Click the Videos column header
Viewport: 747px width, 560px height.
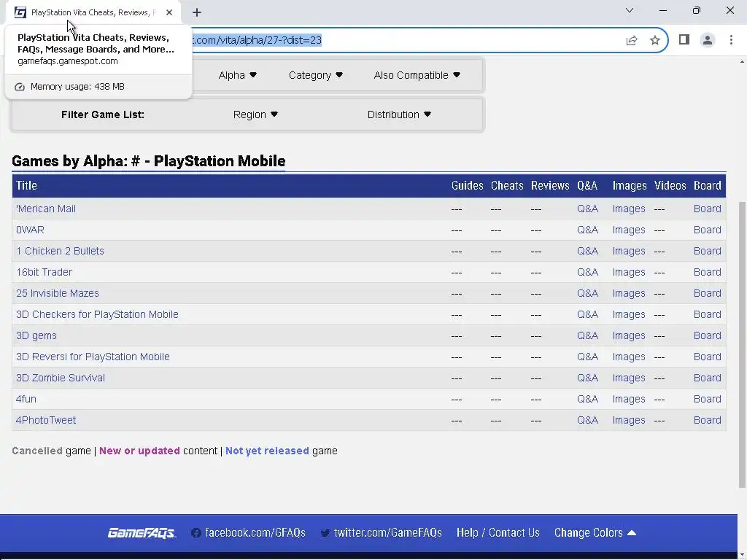pos(670,186)
